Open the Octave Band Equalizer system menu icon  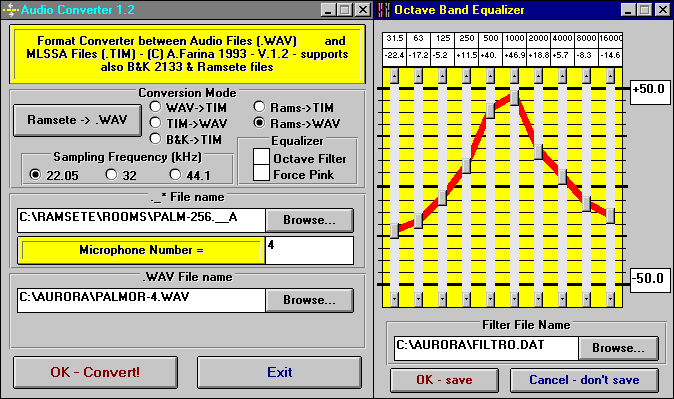tap(383, 9)
